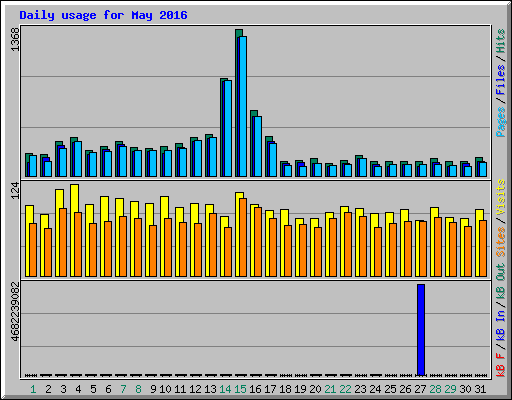Viewport: 512px width, 400px height.
Task: Click day label 7 on the x-axis
Action: pyautogui.click(x=123, y=389)
